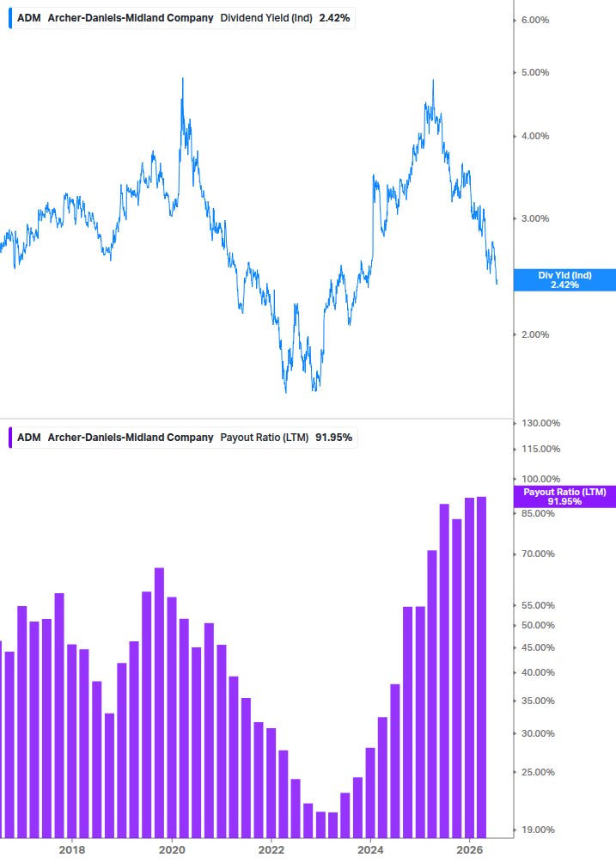
Task: Click the 115.00% payout ratio axis label
Action: point(540,449)
